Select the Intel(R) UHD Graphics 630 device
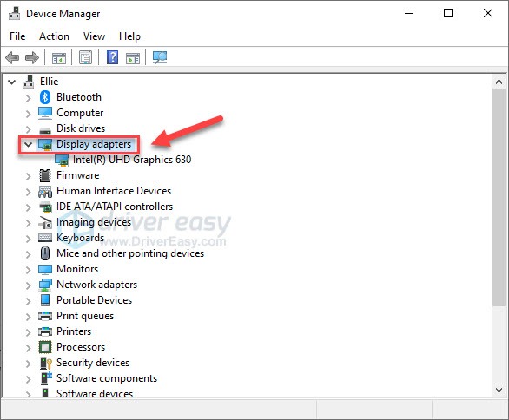 (132, 160)
